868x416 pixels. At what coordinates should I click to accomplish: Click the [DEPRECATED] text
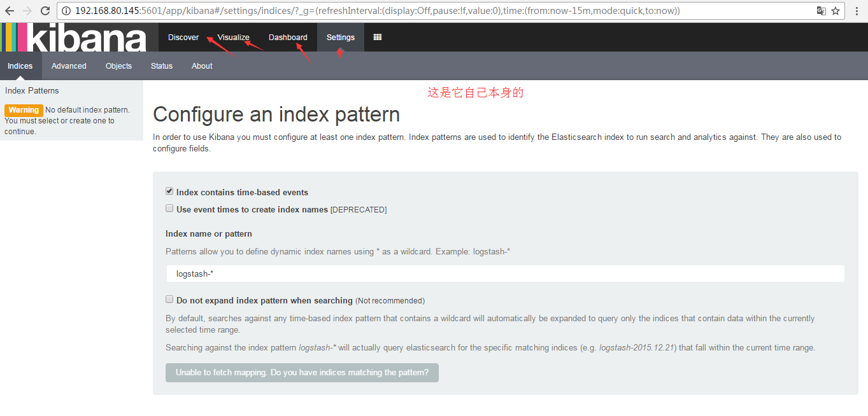point(359,210)
